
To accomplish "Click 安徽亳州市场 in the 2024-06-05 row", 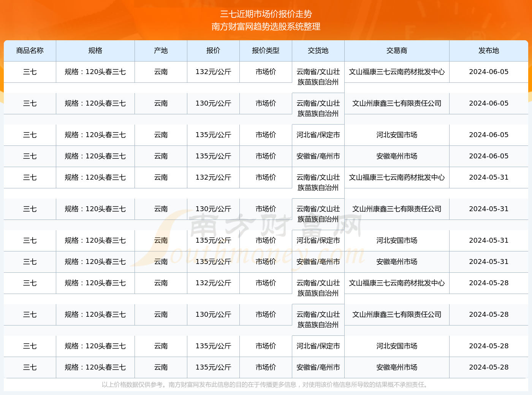I will coord(397,156).
